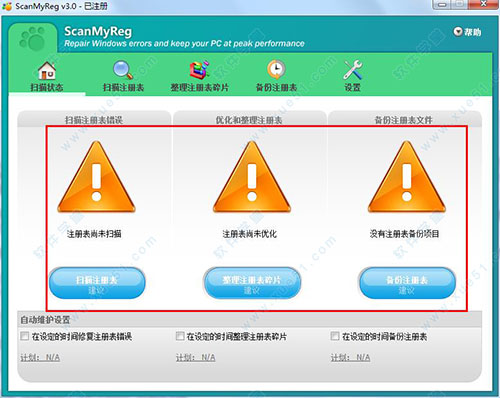Open 计划: N/A link under defrag option

(195, 358)
